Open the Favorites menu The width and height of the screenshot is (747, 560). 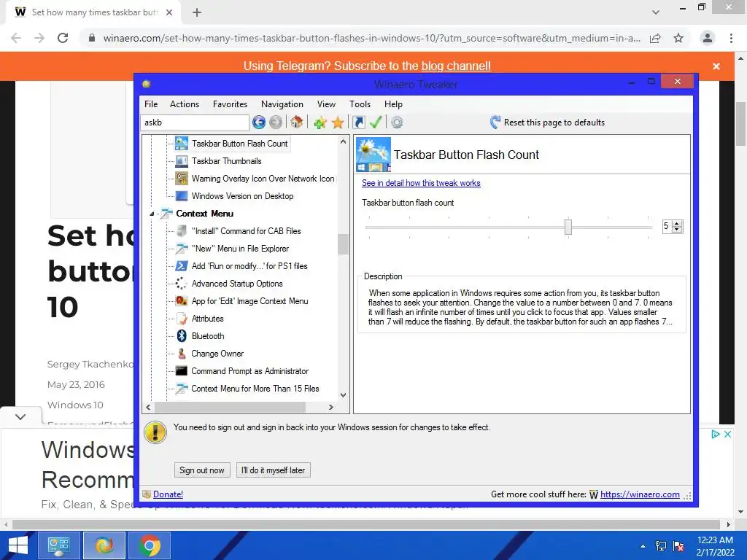point(230,104)
